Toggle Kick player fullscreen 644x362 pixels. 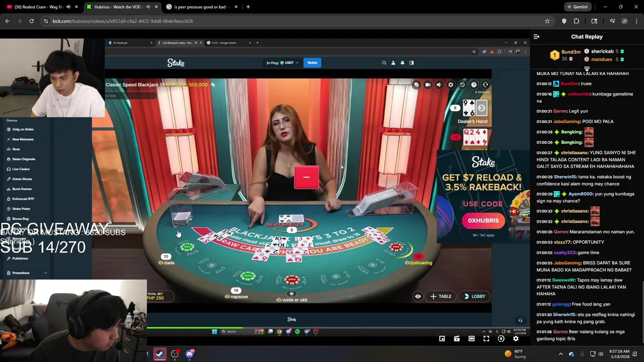pos(486,339)
